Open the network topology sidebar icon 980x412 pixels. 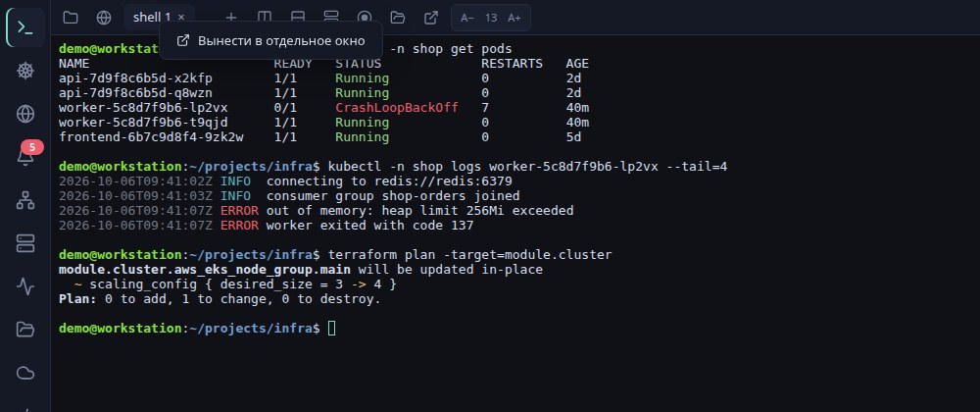(x=25, y=200)
